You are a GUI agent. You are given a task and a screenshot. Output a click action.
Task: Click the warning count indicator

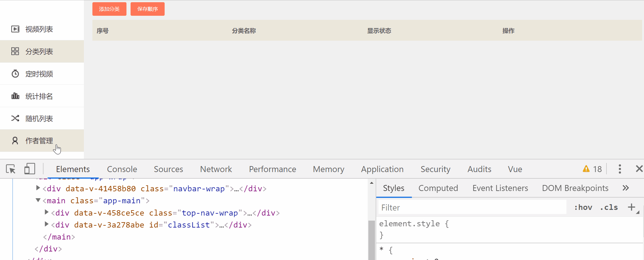[x=592, y=169]
